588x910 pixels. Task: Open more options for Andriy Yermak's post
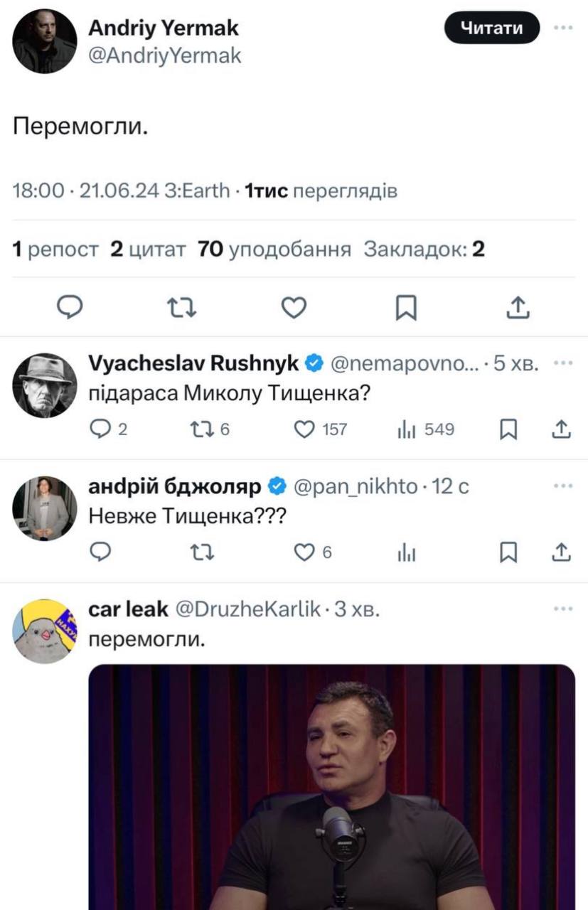coord(563,28)
